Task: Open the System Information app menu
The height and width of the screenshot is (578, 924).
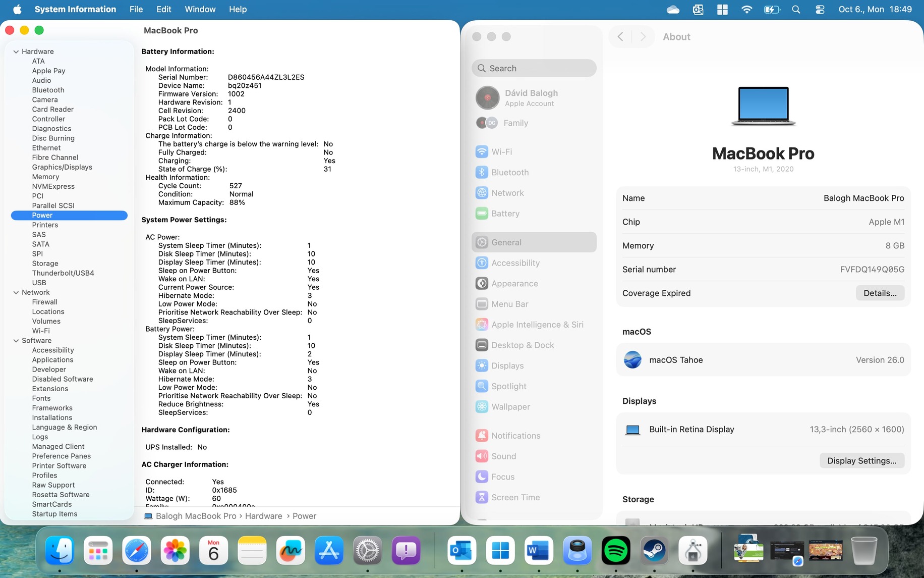Action: (x=75, y=10)
